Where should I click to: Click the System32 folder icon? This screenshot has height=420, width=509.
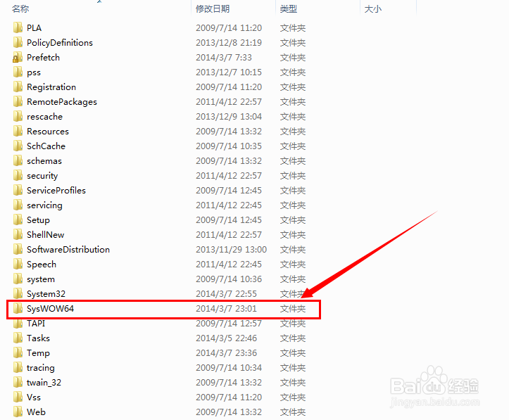point(18,293)
